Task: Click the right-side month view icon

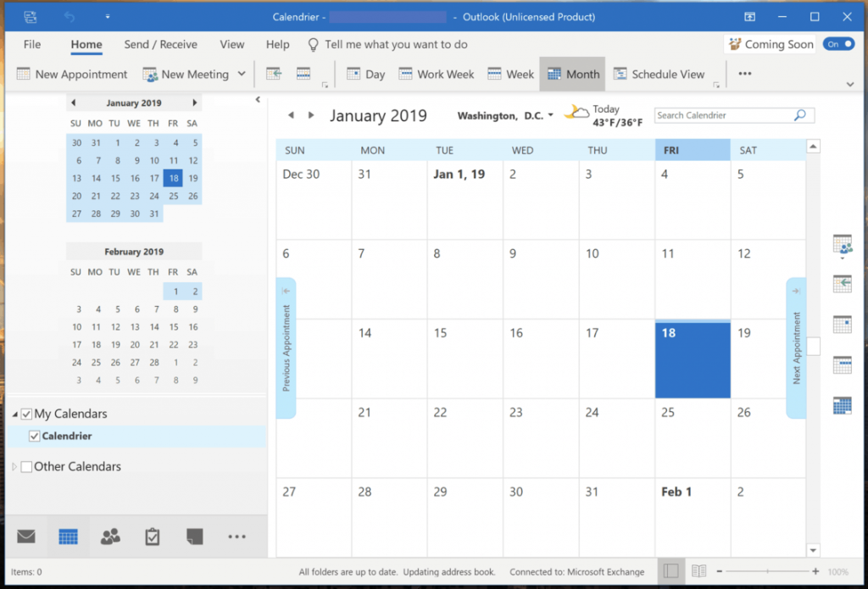Action: tap(842, 405)
